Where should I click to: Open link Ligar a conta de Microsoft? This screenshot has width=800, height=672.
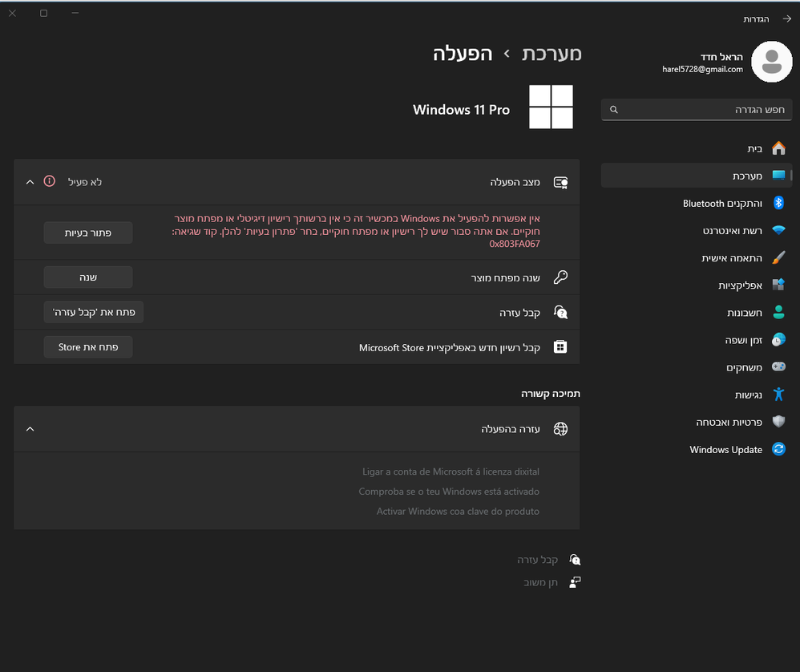point(451,472)
